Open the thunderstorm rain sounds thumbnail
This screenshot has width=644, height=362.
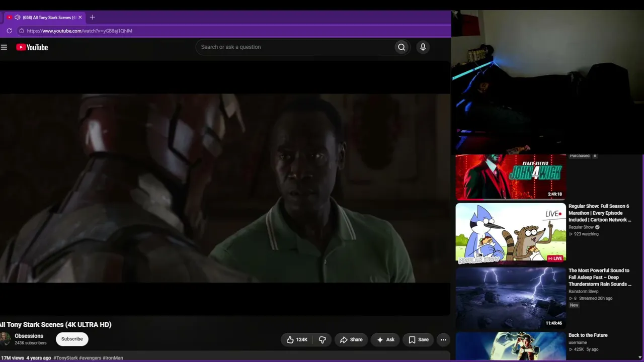511,298
